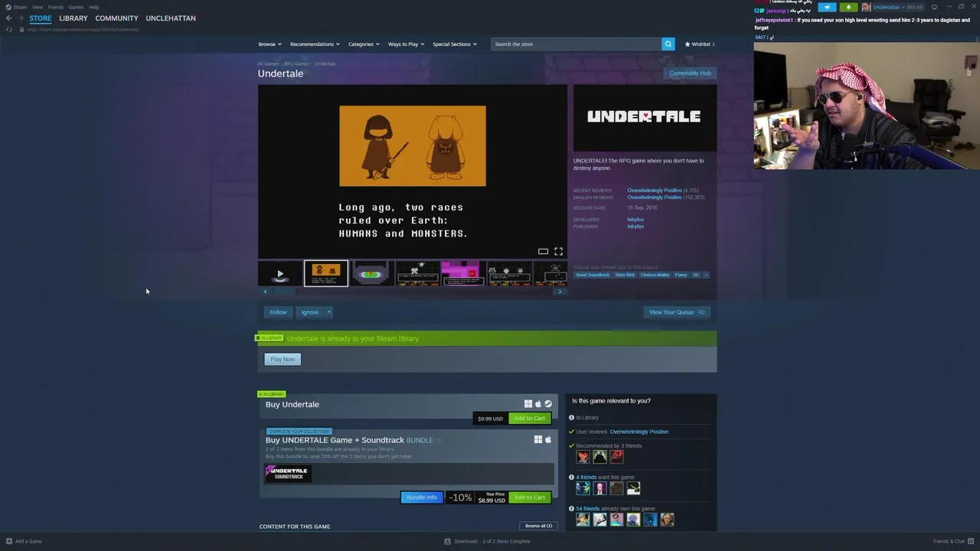
Task: Select the STORE tab
Action: click(x=41, y=18)
